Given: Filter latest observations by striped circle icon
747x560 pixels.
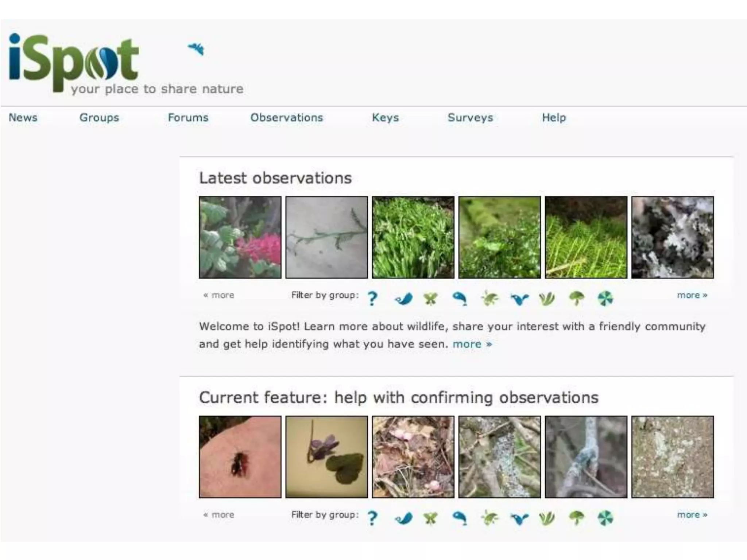Looking at the screenshot, I should click(605, 299).
